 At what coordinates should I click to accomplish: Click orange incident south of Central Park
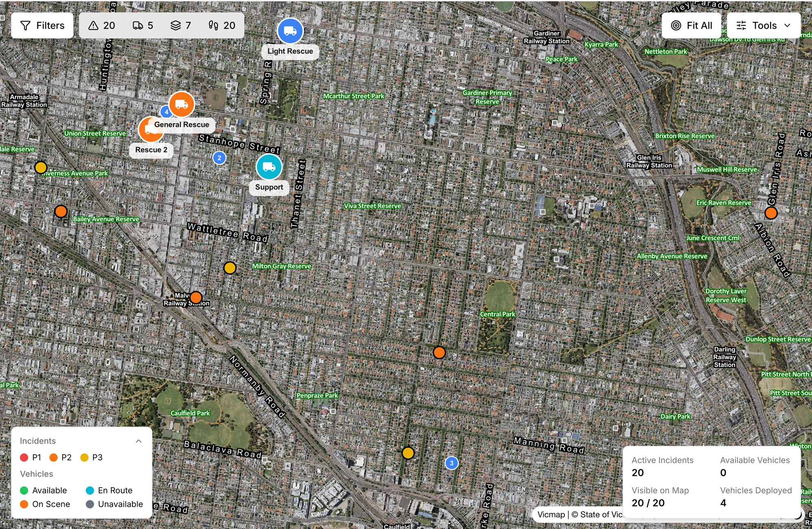tap(439, 352)
